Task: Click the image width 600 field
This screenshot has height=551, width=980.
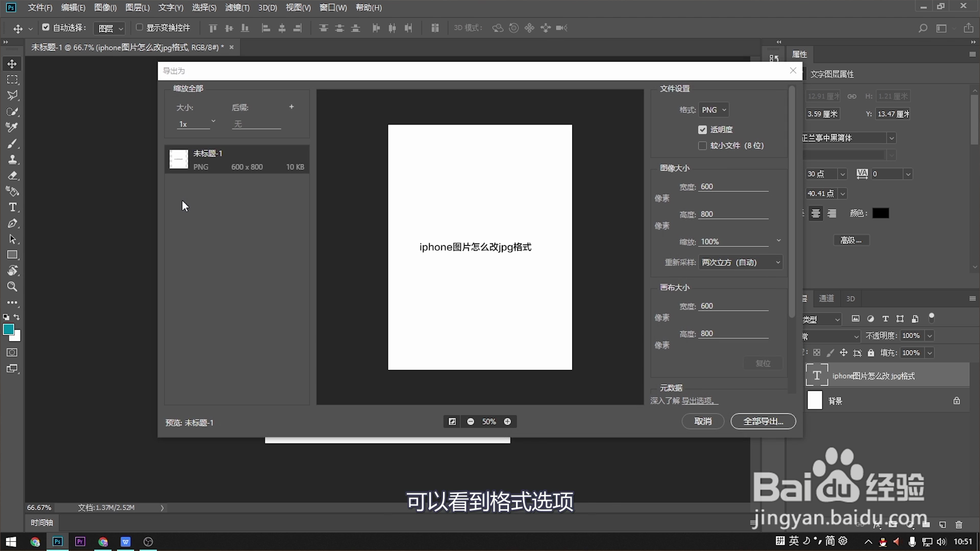Action: [x=733, y=187]
